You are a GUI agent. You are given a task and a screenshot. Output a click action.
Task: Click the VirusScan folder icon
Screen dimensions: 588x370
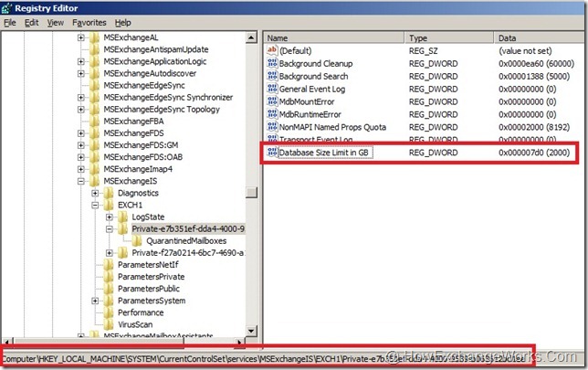(x=109, y=324)
